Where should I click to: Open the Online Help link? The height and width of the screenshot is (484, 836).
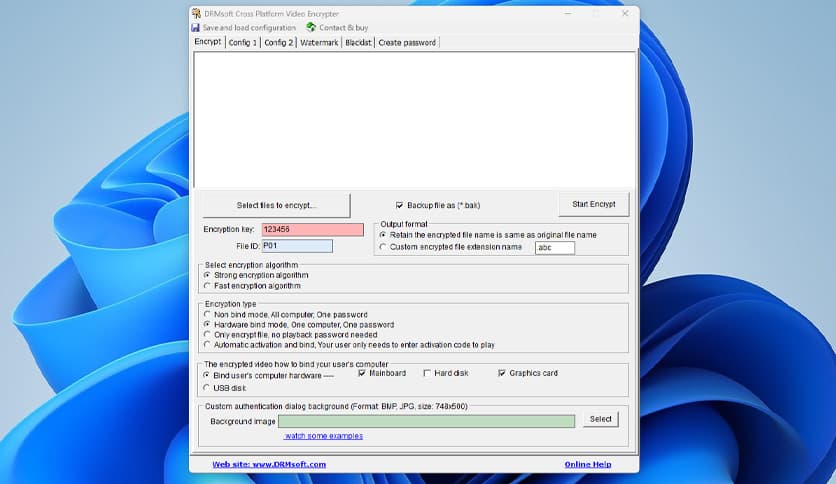point(588,464)
